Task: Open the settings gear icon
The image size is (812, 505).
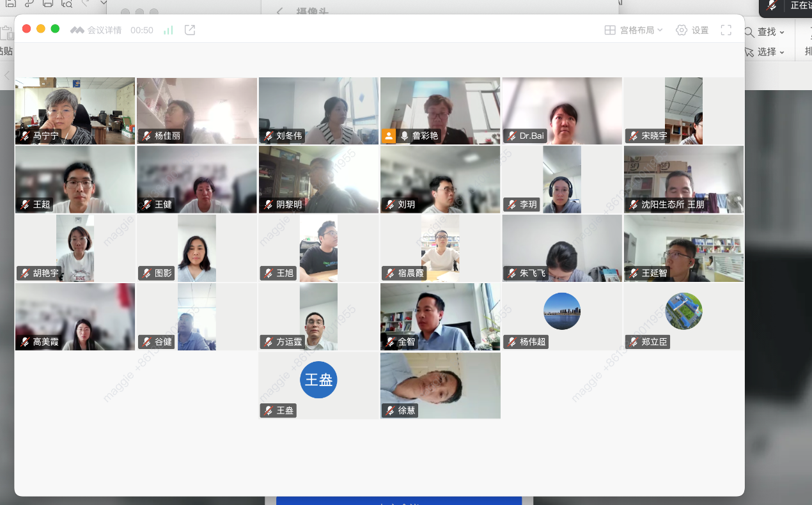Action: 682,30
